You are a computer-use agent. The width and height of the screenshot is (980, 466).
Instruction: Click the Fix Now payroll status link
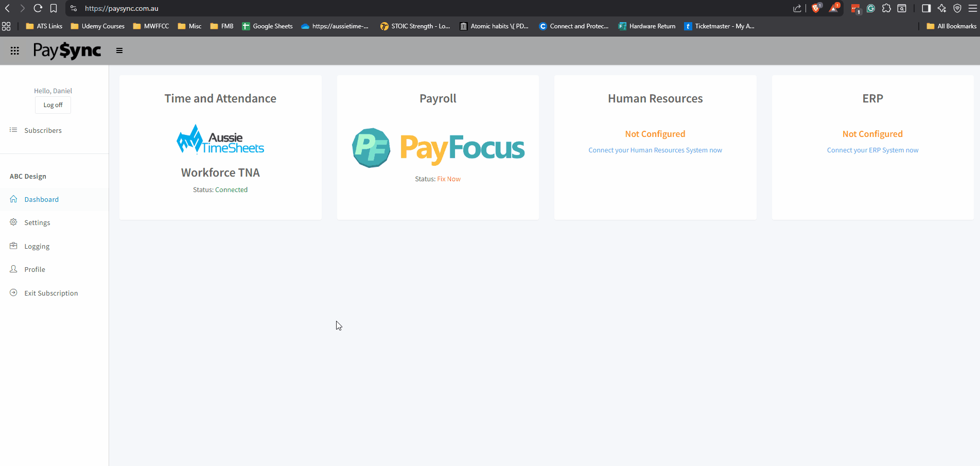click(x=449, y=179)
